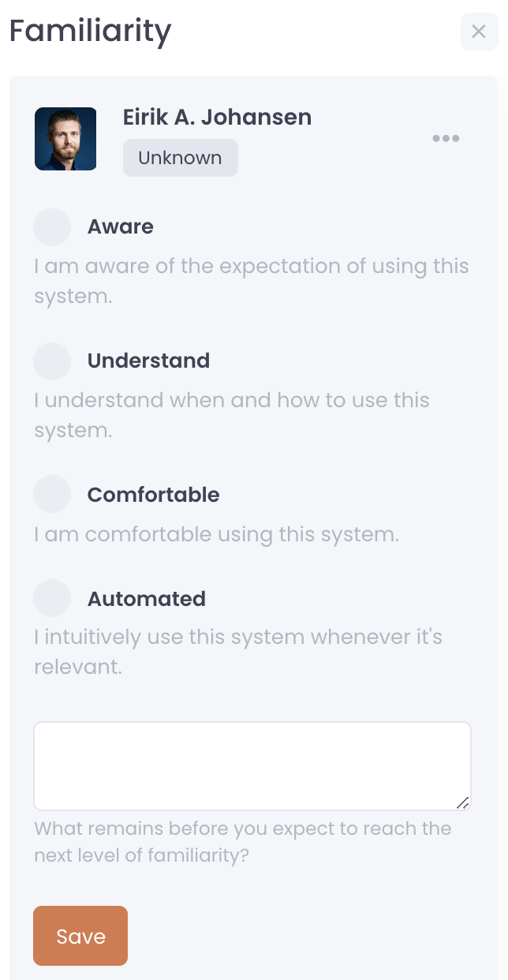Screen dimensions: 508x980
Task: Select the Comfortable radio button
Action: pyautogui.click(x=52, y=496)
